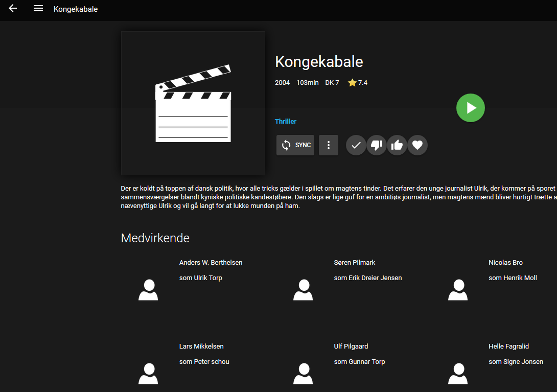Toggle the thumbs up like button

coord(397,145)
